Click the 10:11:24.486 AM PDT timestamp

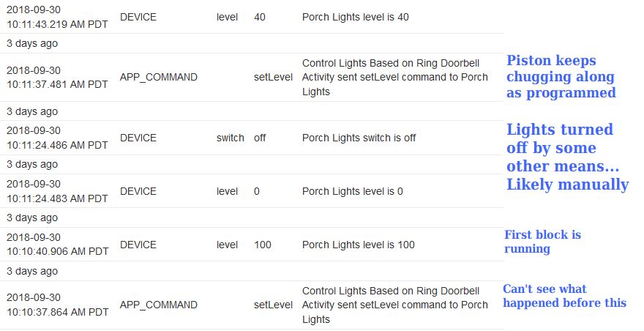point(57,138)
